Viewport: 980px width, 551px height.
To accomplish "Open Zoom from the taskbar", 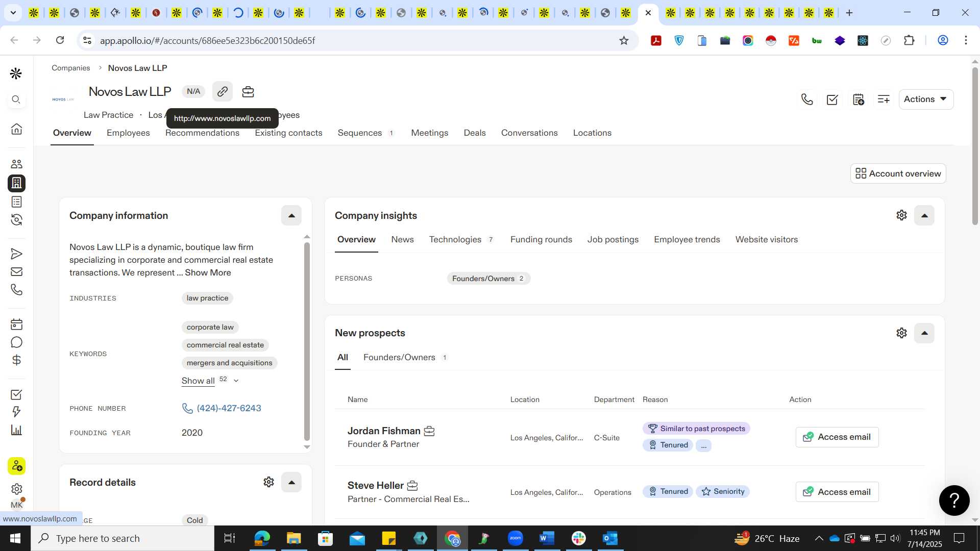I will click(516, 538).
